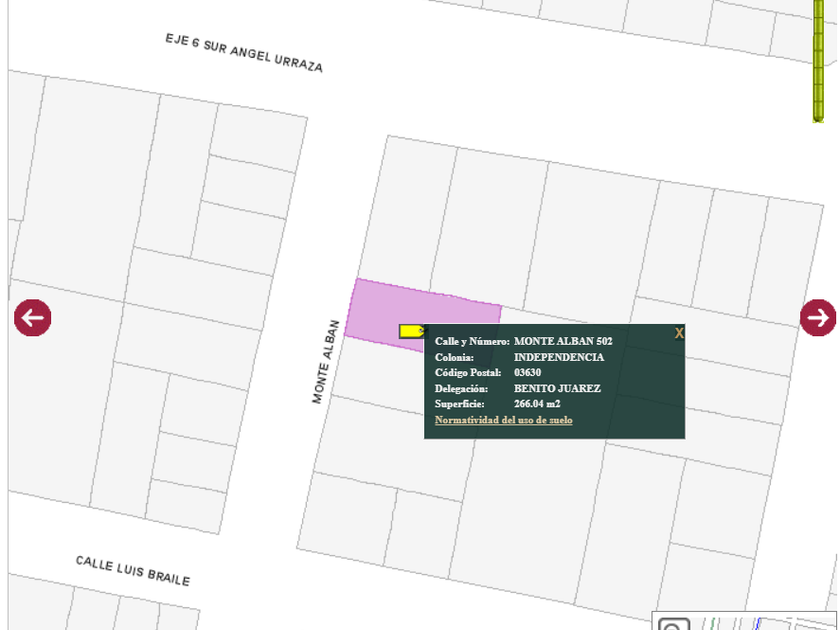Pan the map left with the arrow
840x630 pixels.
pyautogui.click(x=32, y=318)
